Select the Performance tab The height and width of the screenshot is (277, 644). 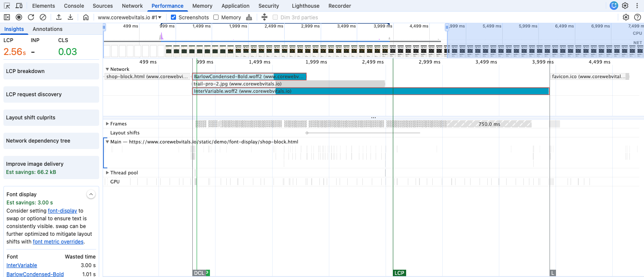pyautogui.click(x=167, y=6)
